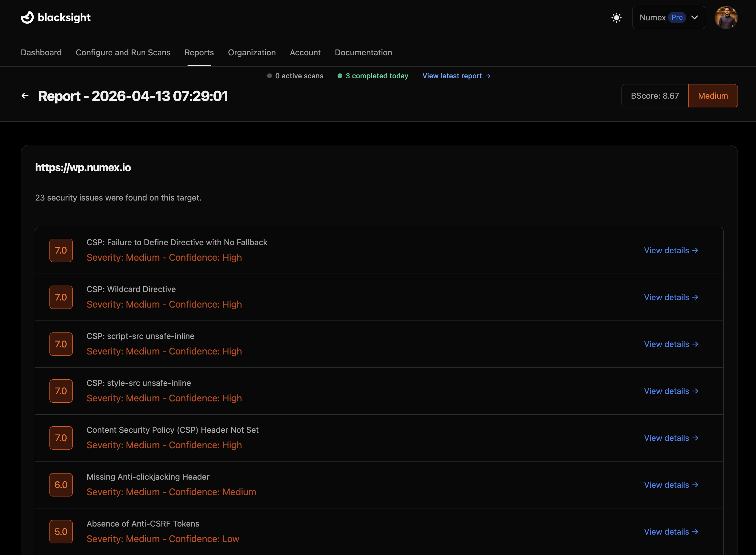Open the Dashboard tab
Viewport: 756px width, 555px height.
tap(41, 52)
